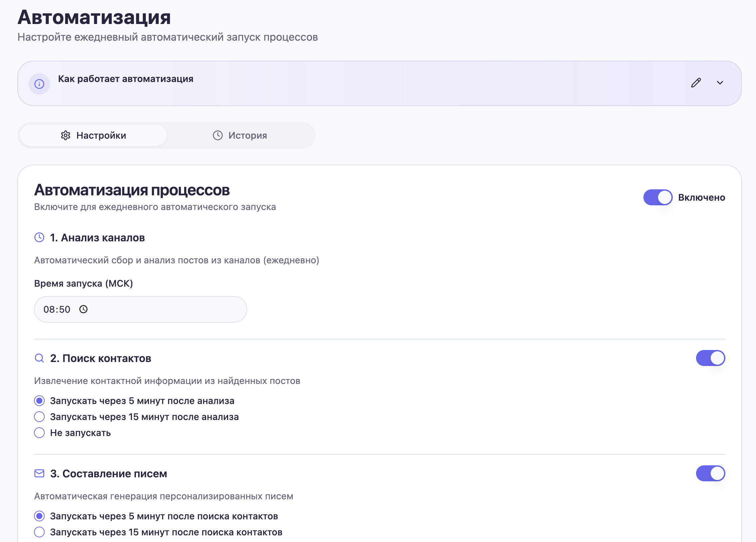Screen dimensions: 756x542
Task: Click the gear icon on Настройки tab
Action: pyautogui.click(x=66, y=135)
